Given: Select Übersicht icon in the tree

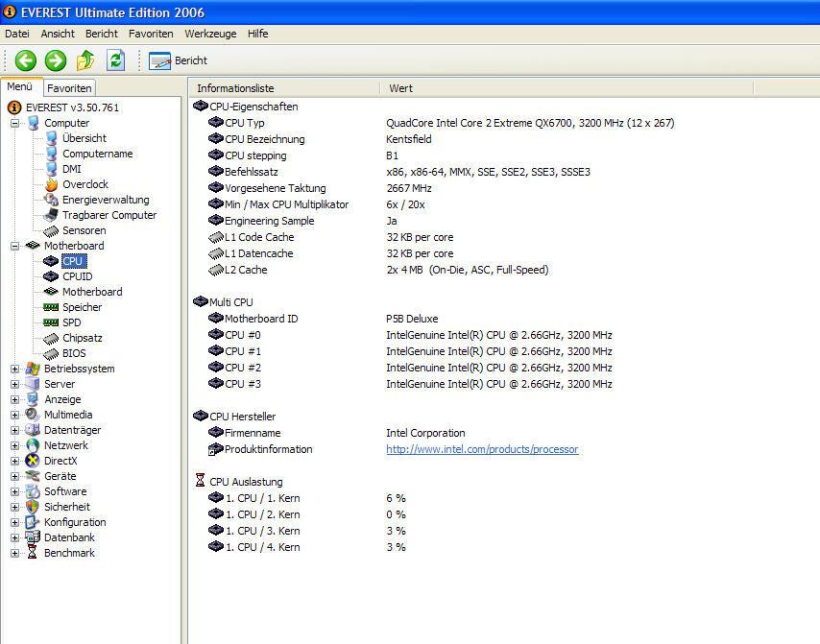Looking at the screenshot, I should point(51,138).
